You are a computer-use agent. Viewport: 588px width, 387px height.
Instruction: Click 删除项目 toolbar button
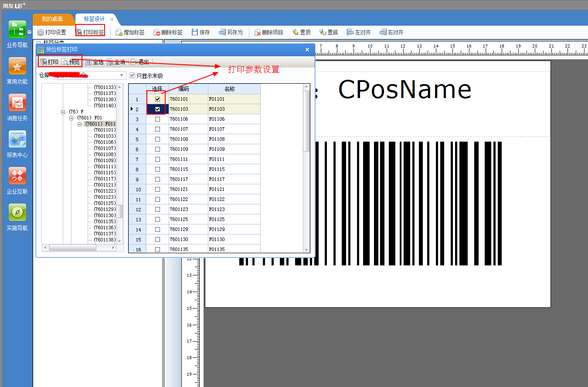(269, 32)
